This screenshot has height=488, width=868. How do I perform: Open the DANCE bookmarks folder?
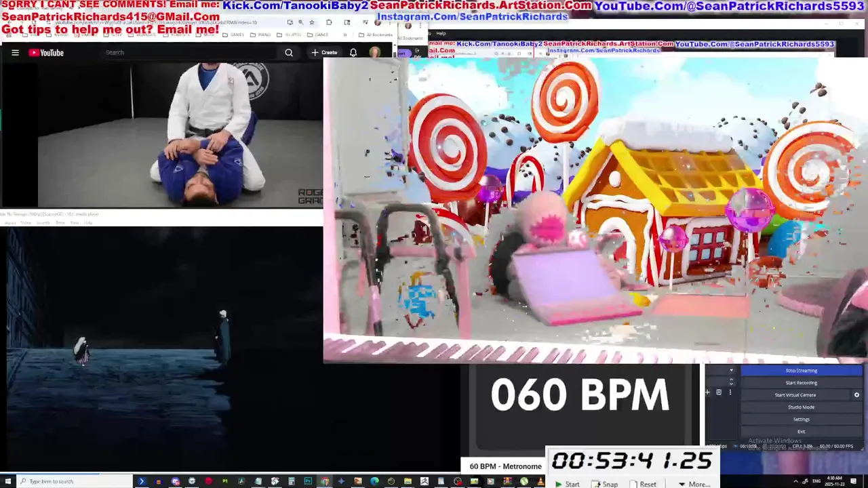click(x=317, y=35)
